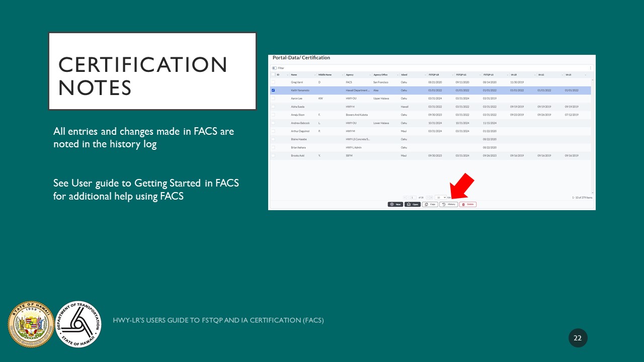Open the History log button
Viewport: 644px width, 362px height.
click(449, 204)
